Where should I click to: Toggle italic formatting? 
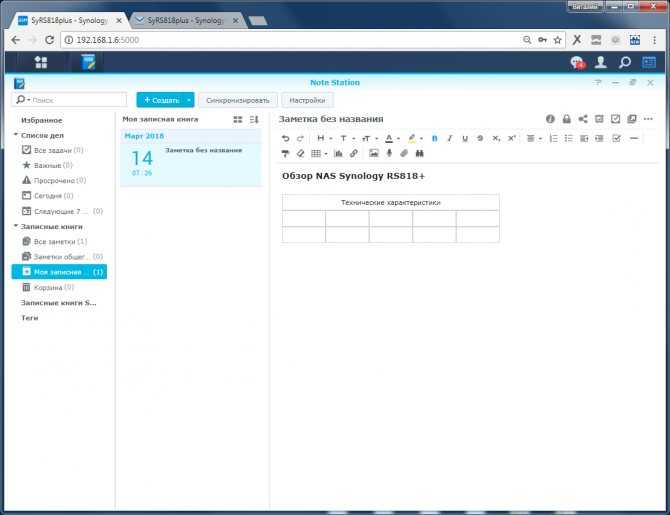tap(450, 138)
